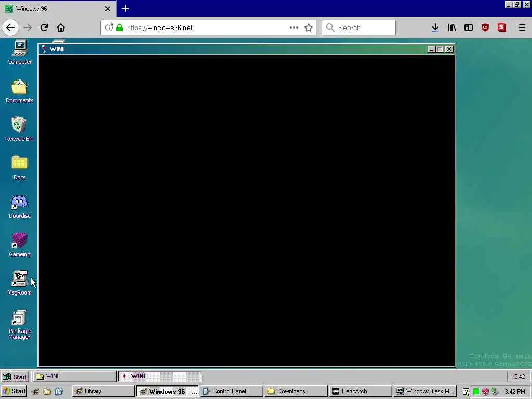
Task: Go to the browser home page
Action: tap(61, 28)
